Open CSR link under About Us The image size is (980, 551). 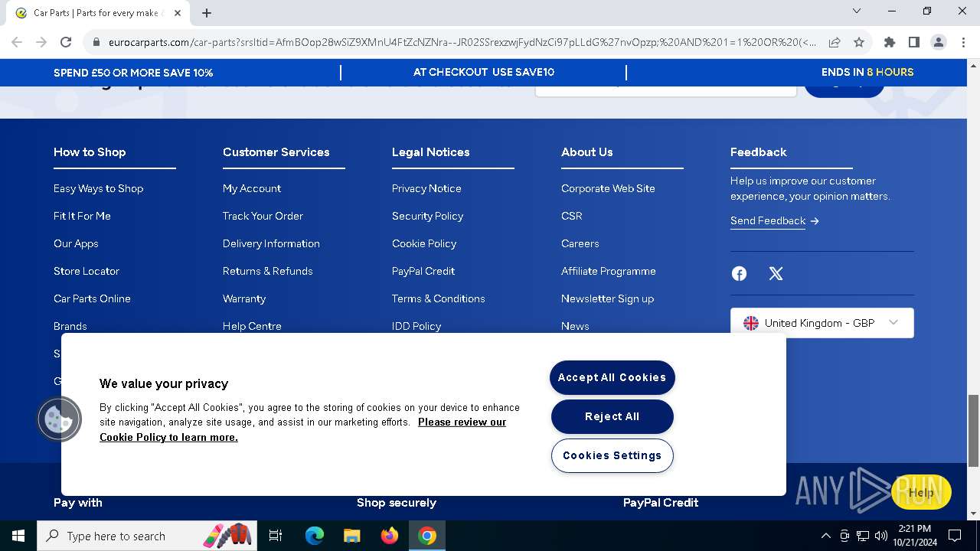pos(572,216)
